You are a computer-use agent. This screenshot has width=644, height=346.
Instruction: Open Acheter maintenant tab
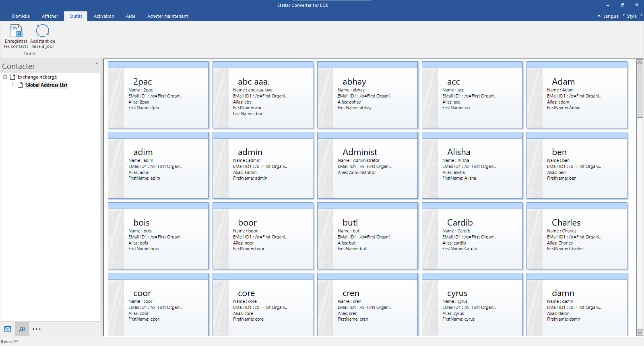coord(167,16)
